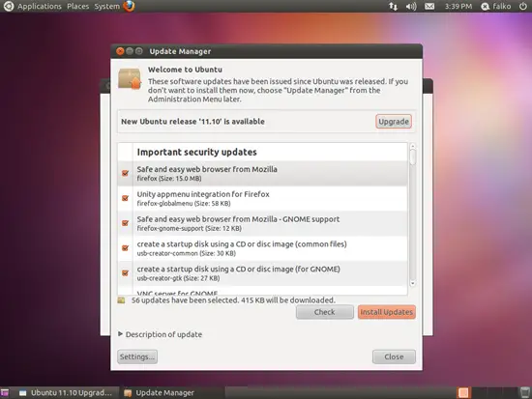Open the Trash icon in the bottom panel
The image size is (532, 399).
point(525,392)
